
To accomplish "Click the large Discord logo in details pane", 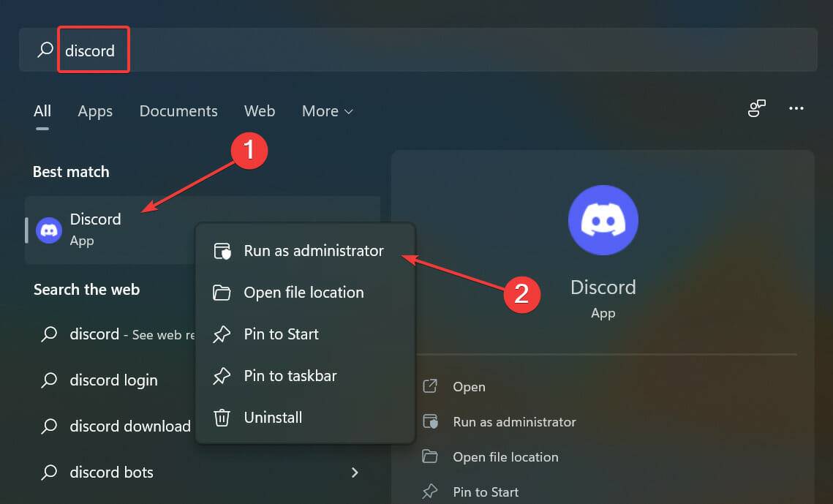I will [603, 220].
